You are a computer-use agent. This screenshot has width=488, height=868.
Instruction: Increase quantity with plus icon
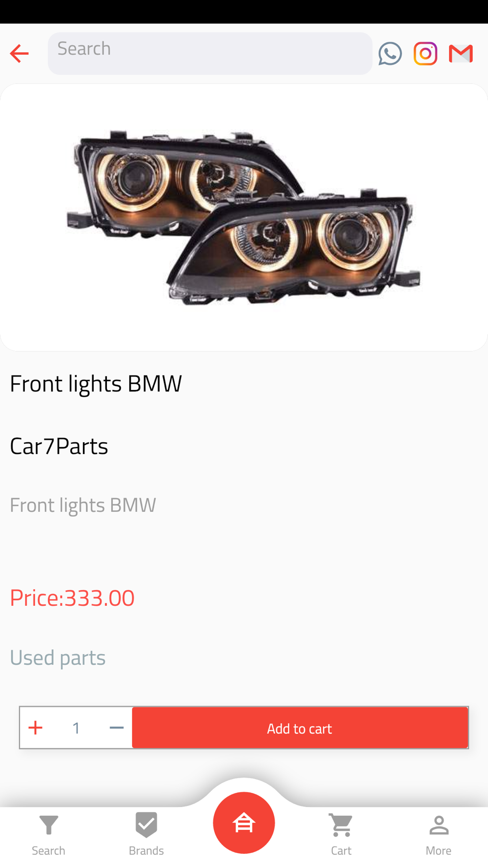click(x=35, y=727)
